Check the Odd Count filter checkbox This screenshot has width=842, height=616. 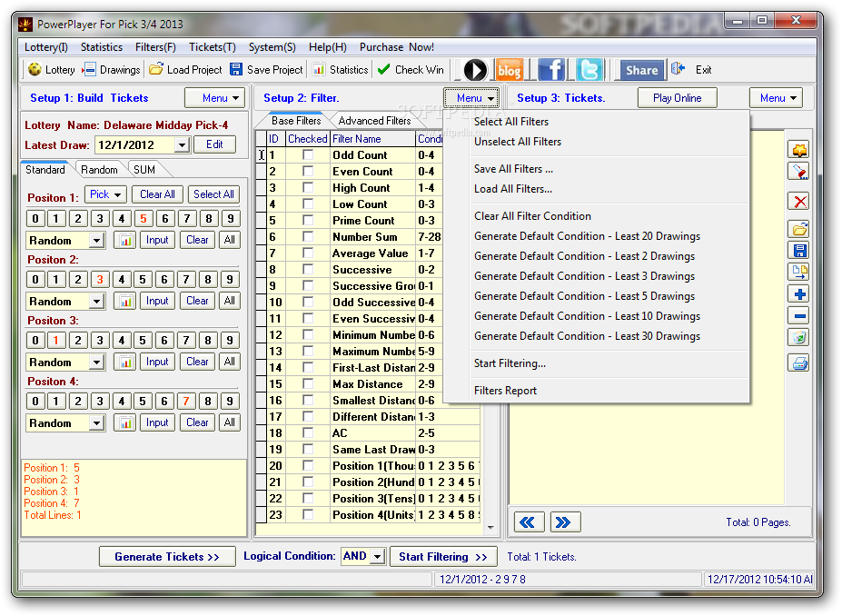(308, 155)
